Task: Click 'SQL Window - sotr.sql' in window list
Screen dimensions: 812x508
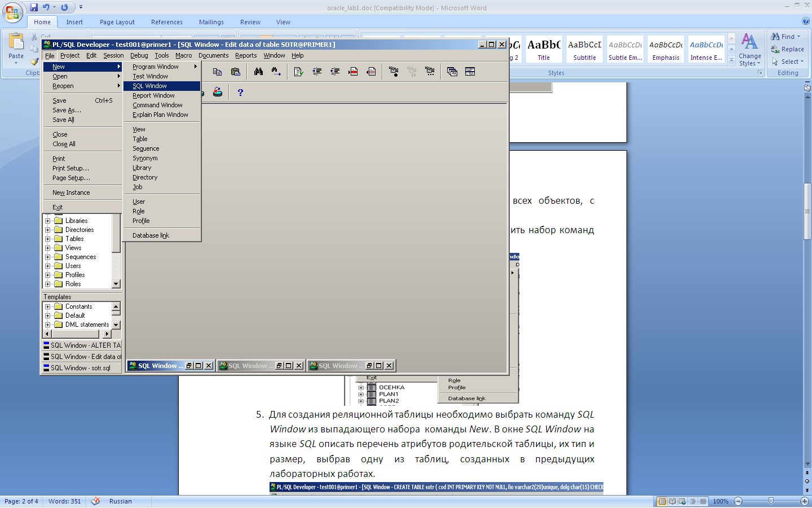Action: pyautogui.click(x=82, y=367)
